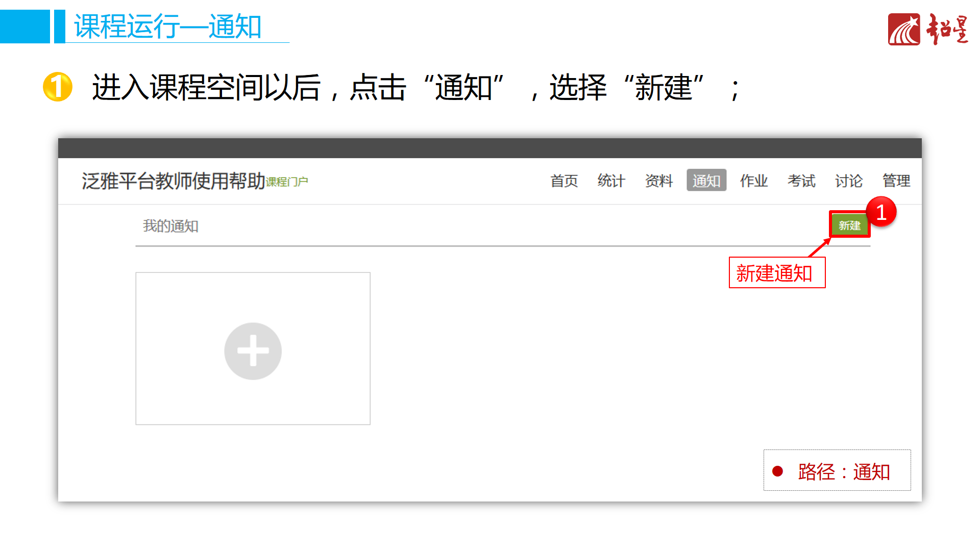Viewport: 980px width, 551px height.
Task: Open the 首页 navigation tab
Action: [564, 181]
